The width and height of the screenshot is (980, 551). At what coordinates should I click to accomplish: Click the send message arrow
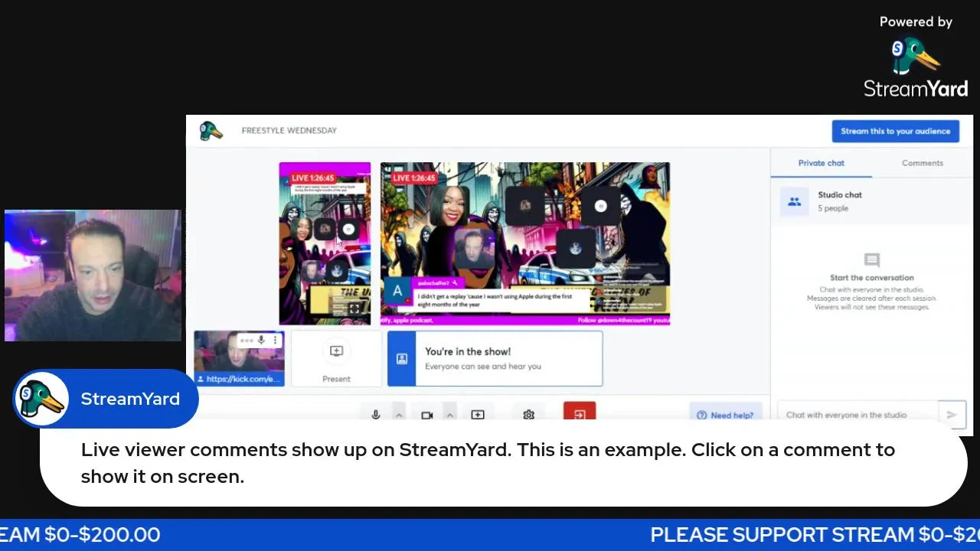[952, 415]
